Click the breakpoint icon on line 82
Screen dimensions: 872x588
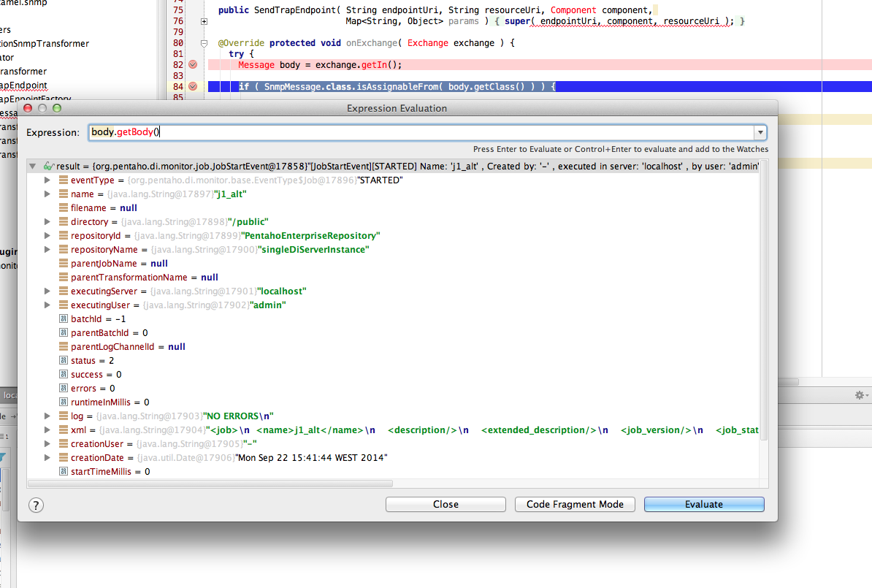[x=193, y=64]
